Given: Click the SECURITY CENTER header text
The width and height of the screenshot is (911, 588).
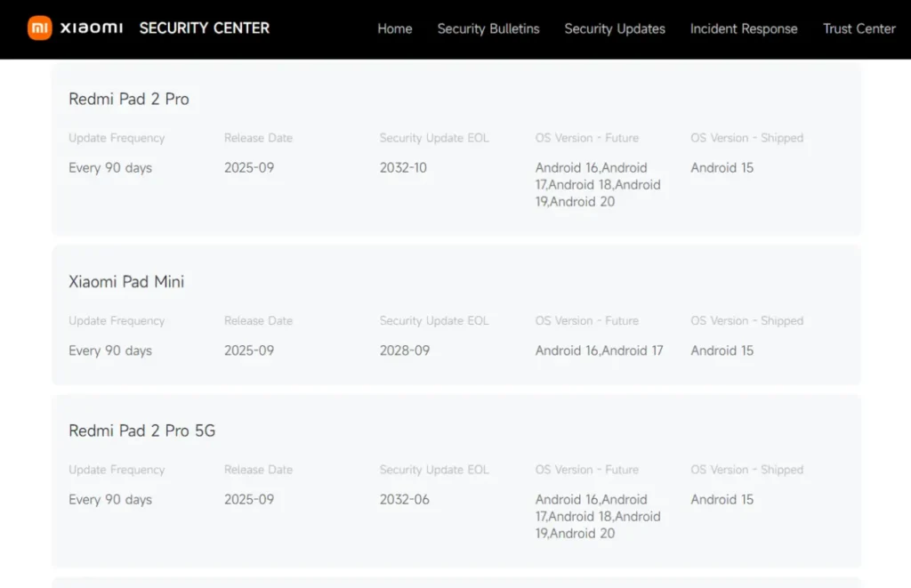Looking at the screenshot, I should [x=204, y=28].
